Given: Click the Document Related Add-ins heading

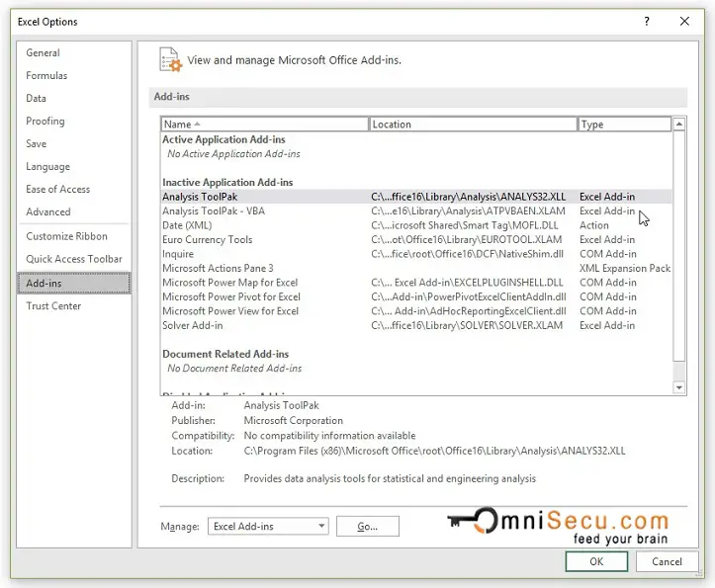Looking at the screenshot, I should click(225, 354).
